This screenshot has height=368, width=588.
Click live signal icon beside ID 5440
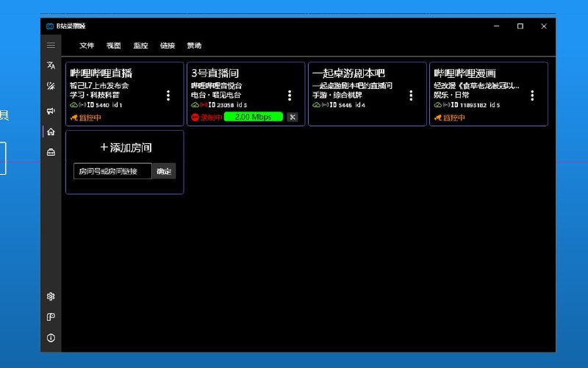click(82, 105)
